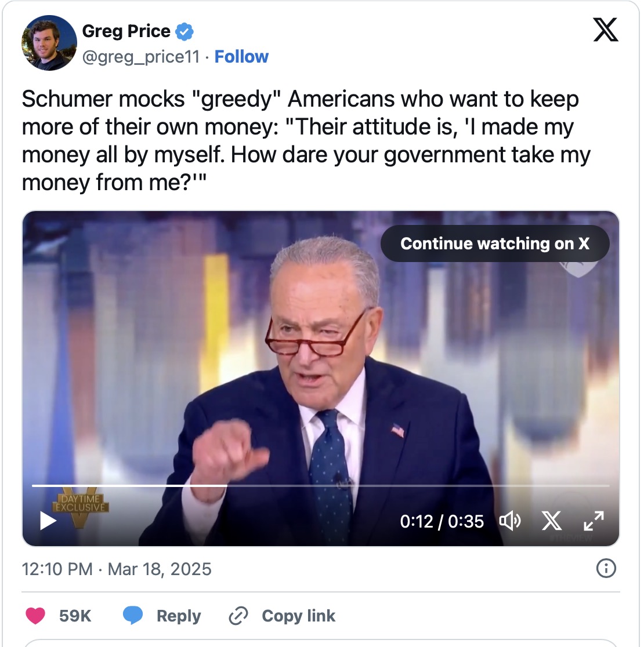Mute the video with the speaker icon
Image resolution: width=644 pixels, height=647 pixels.
pyautogui.click(x=509, y=521)
